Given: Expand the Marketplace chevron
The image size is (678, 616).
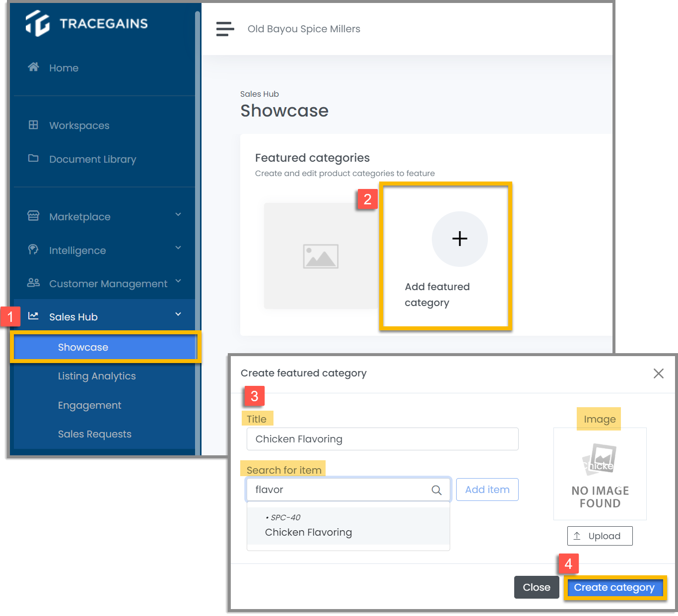Looking at the screenshot, I should (178, 214).
